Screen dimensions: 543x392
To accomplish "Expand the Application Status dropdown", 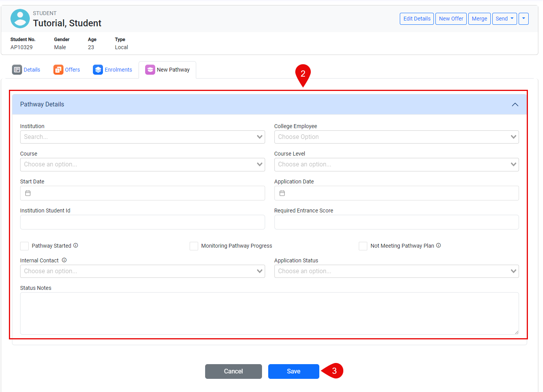I will coord(396,271).
